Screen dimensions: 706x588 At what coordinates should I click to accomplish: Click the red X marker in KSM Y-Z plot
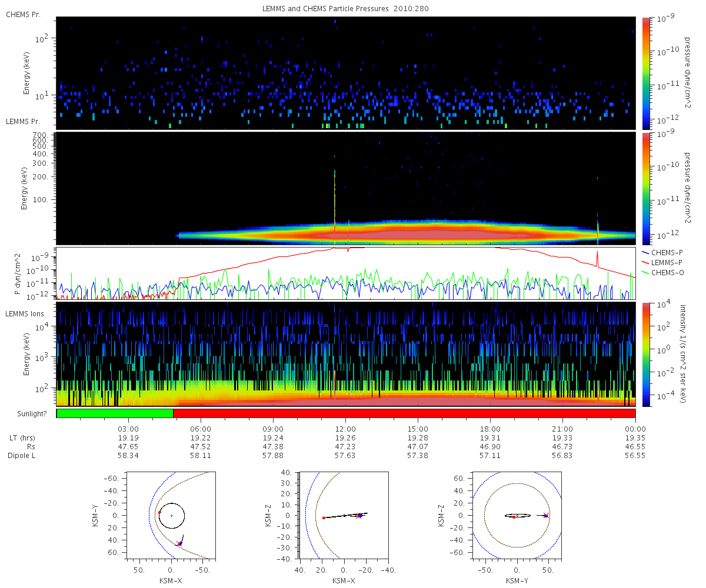pyautogui.click(x=546, y=516)
